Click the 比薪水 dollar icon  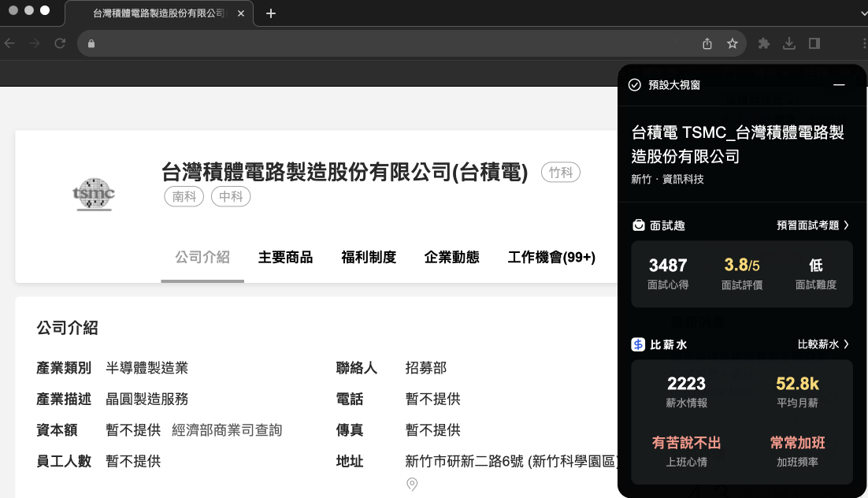pyautogui.click(x=638, y=344)
